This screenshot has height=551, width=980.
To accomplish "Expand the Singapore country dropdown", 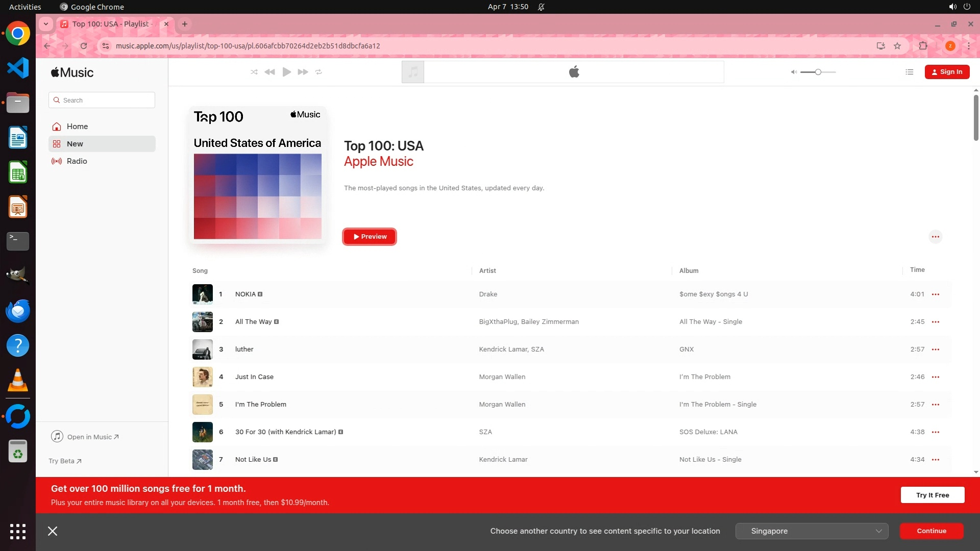I will (x=812, y=531).
